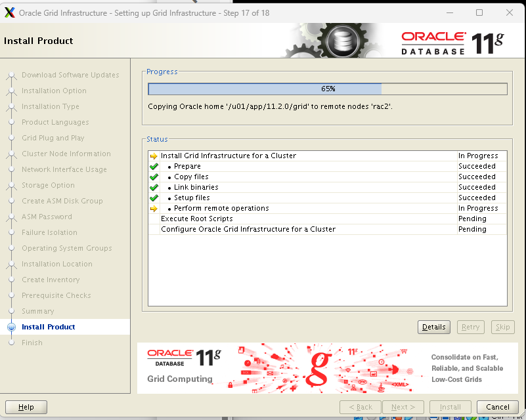Select ASM Password step
Image resolution: width=526 pixels, height=420 pixels.
[x=47, y=217]
